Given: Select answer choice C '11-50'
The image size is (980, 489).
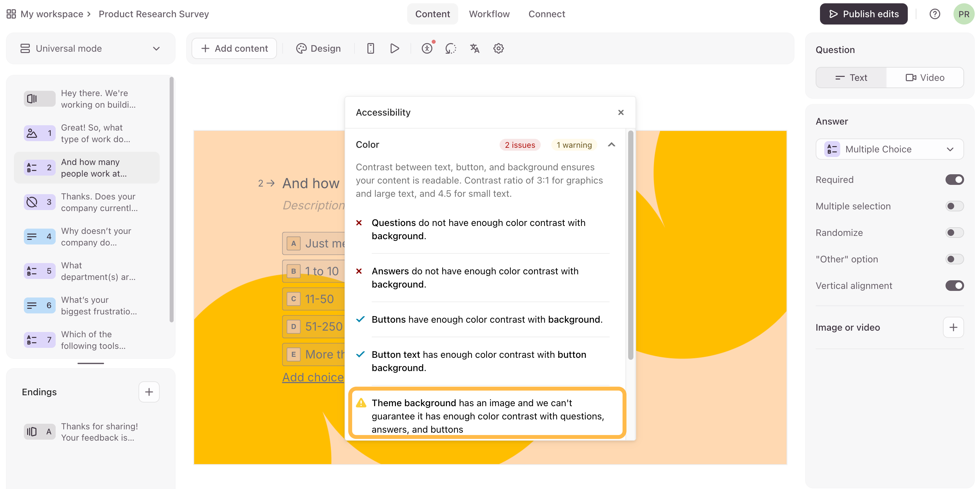Looking at the screenshot, I should click(313, 299).
